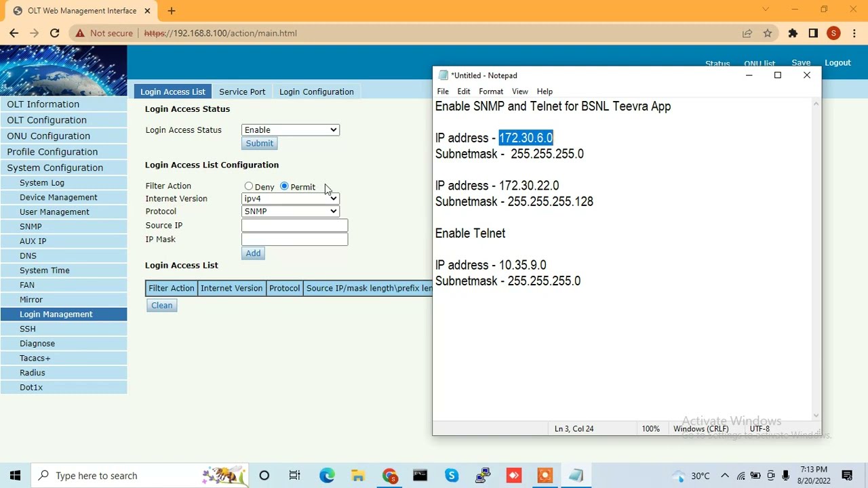The height and width of the screenshot is (488, 868).
Task: Open Chrome extensions puzzle icon
Action: pos(793,33)
